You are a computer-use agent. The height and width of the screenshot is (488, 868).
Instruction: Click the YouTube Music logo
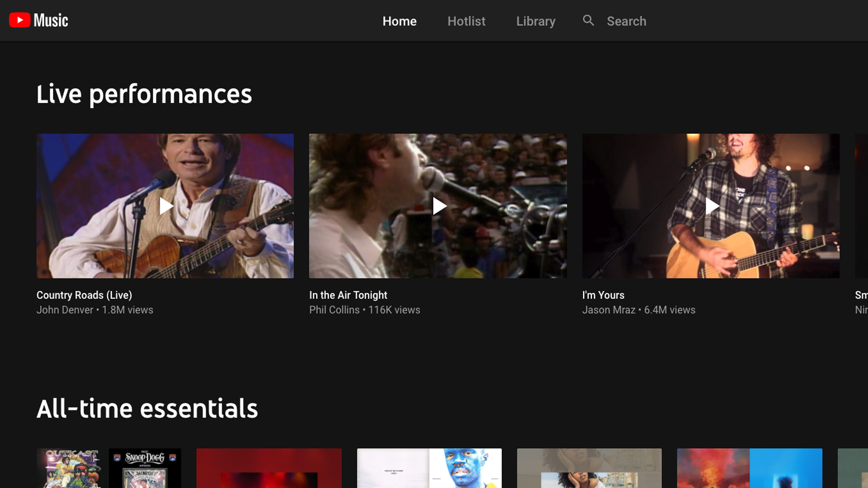[39, 20]
